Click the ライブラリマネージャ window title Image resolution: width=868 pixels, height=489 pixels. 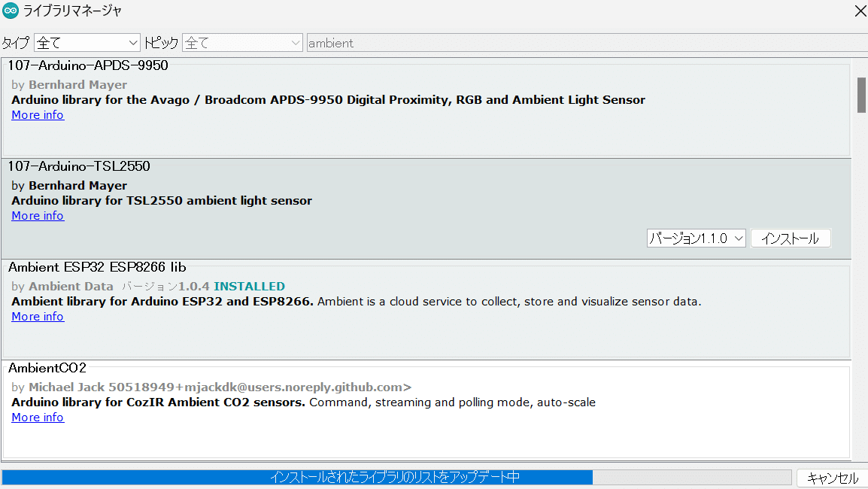72,11
